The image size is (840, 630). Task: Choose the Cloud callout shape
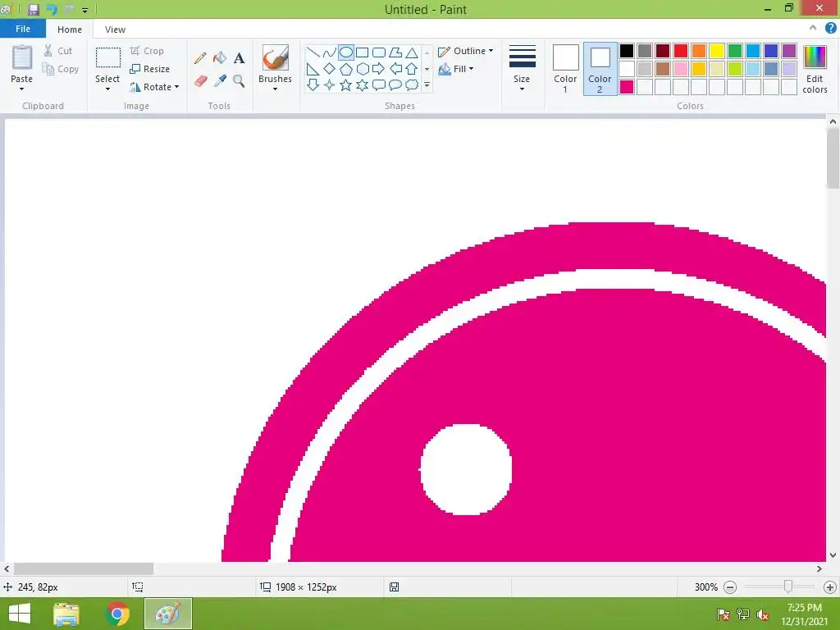(412, 84)
